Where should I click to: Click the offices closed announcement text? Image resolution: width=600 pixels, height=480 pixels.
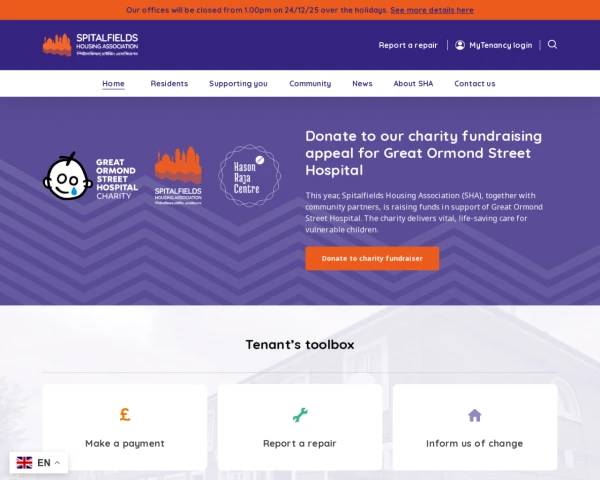(257, 10)
